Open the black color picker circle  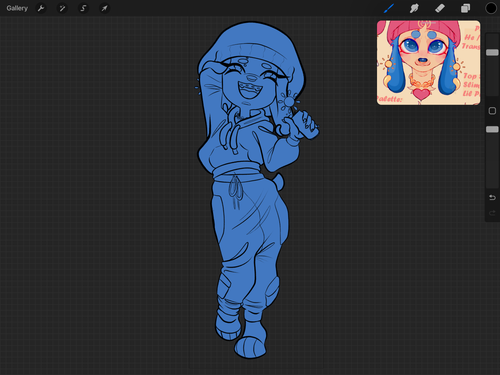pos(491,8)
